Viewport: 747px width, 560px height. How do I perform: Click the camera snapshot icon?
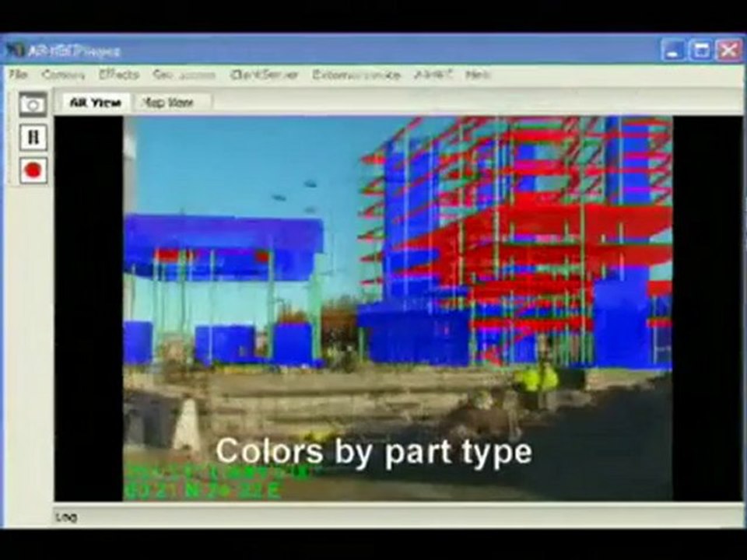(x=33, y=104)
